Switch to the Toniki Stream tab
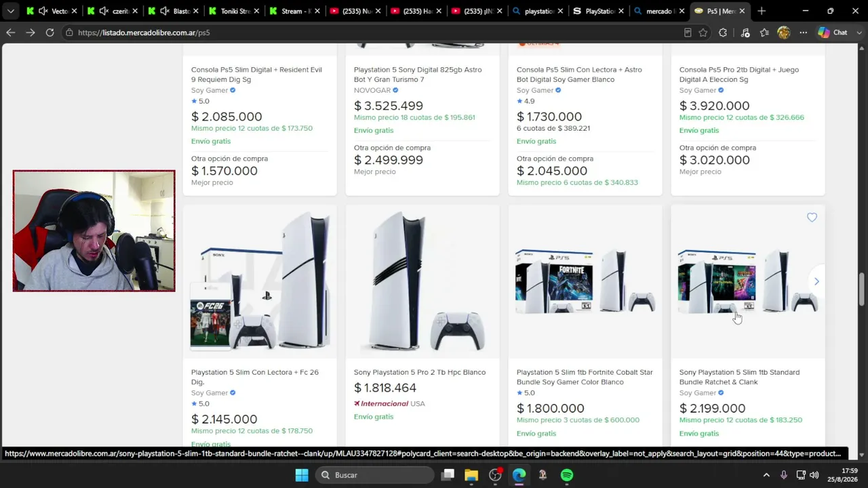 click(x=235, y=11)
